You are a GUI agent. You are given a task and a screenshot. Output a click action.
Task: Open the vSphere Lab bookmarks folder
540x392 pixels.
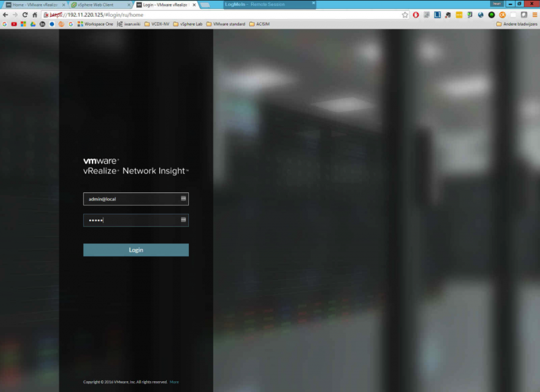coord(188,24)
